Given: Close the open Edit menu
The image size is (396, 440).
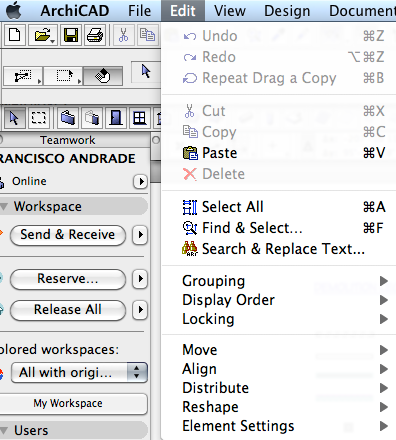Looking at the screenshot, I should tap(183, 11).
